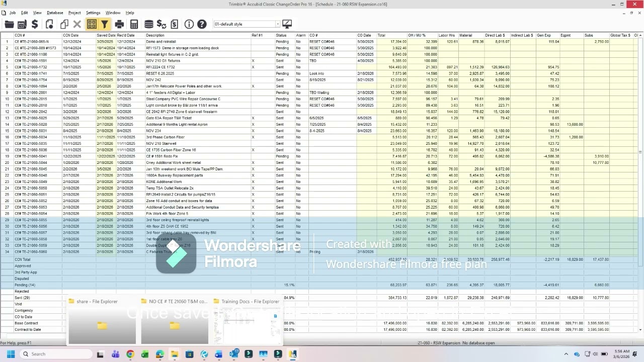The width and height of the screenshot is (644, 362).
Task: Click total value 164,493.00
Action: [x=397, y=67]
